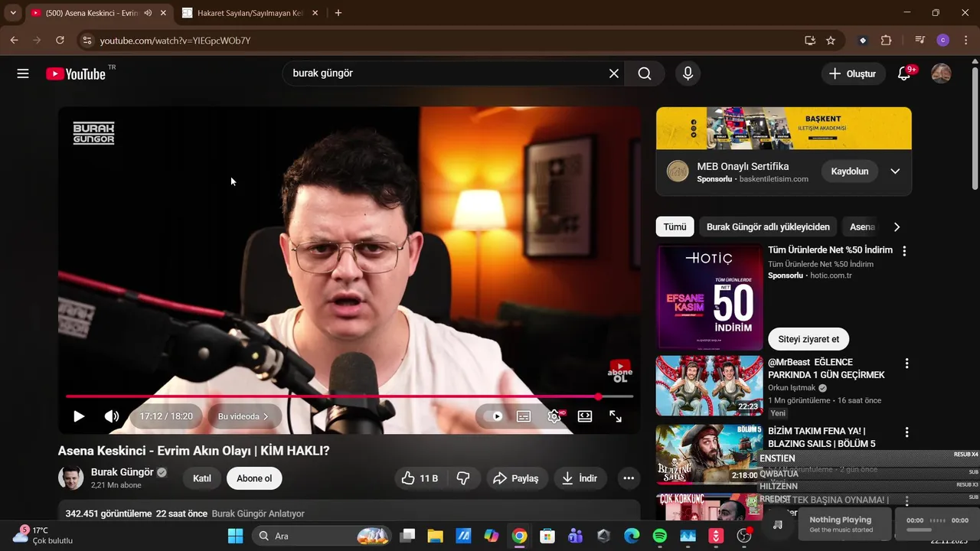This screenshot has width=980, height=551.
Task: Open the 'Bu videoda' chapters chip
Action: [243, 416]
